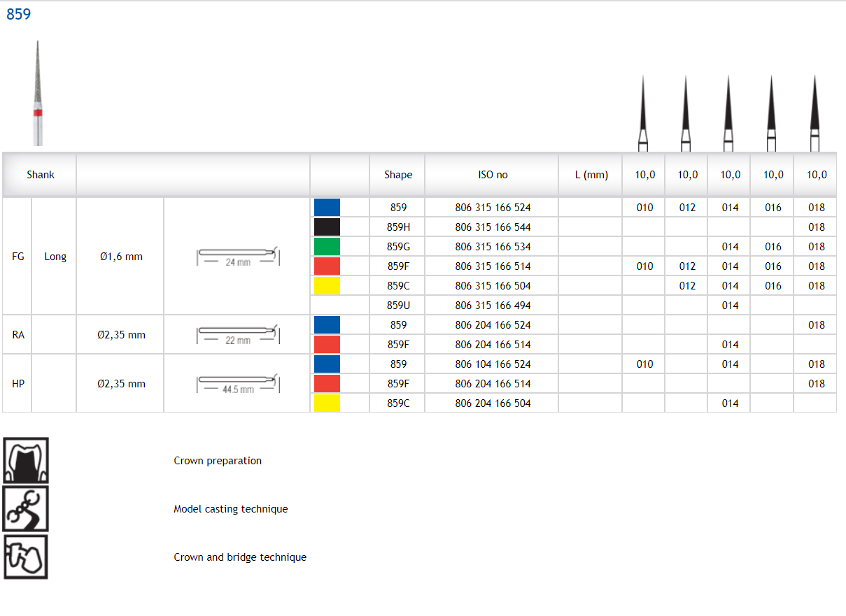The width and height of the screenshot is (846, 616).
Task: Pick the black swatch for 859H
Action: click(x=327, y=227)
